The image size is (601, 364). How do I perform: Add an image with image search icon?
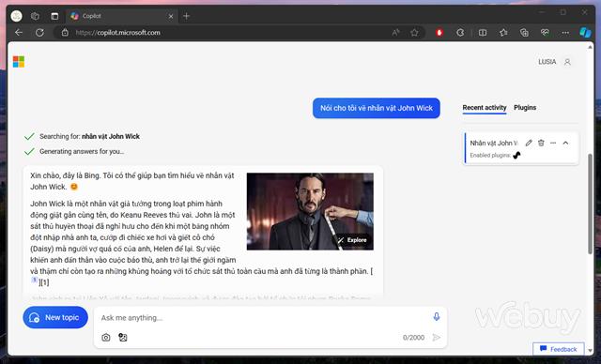coord(123,337)
